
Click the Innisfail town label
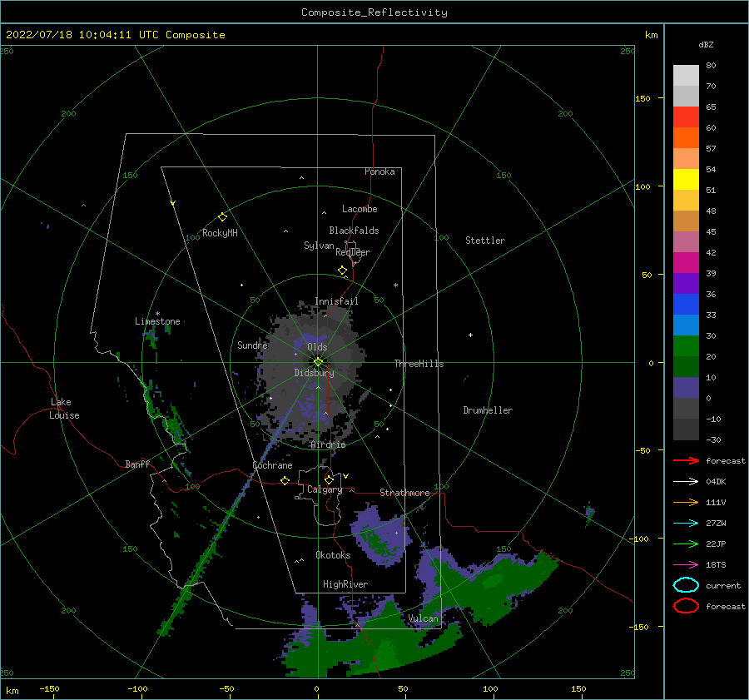click(x=336, y=301)
